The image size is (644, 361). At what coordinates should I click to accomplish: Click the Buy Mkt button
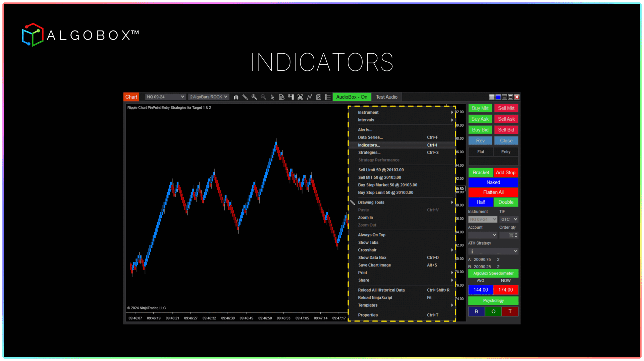coord(480,108)
